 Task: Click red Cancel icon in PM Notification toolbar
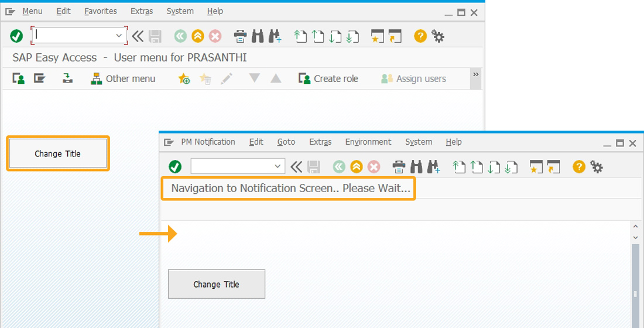(x=374, y=166)
